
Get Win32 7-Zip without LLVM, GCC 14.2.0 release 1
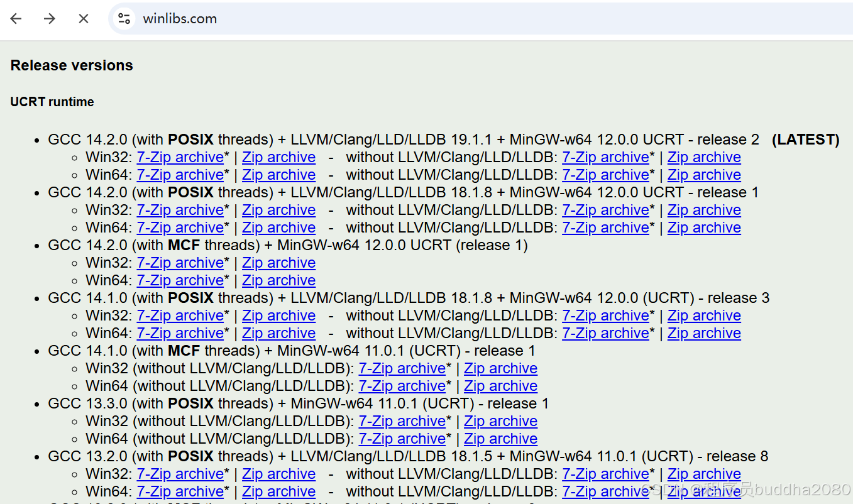tap(606, 210)
